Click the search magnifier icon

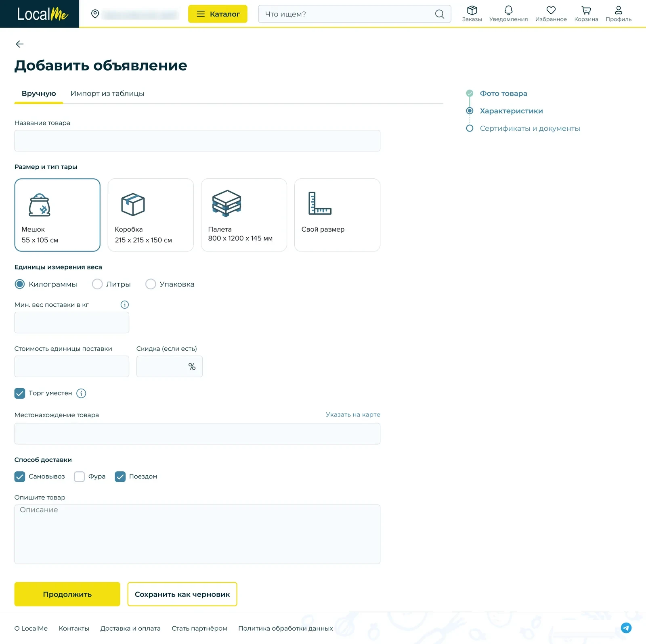tap(440, 14)
